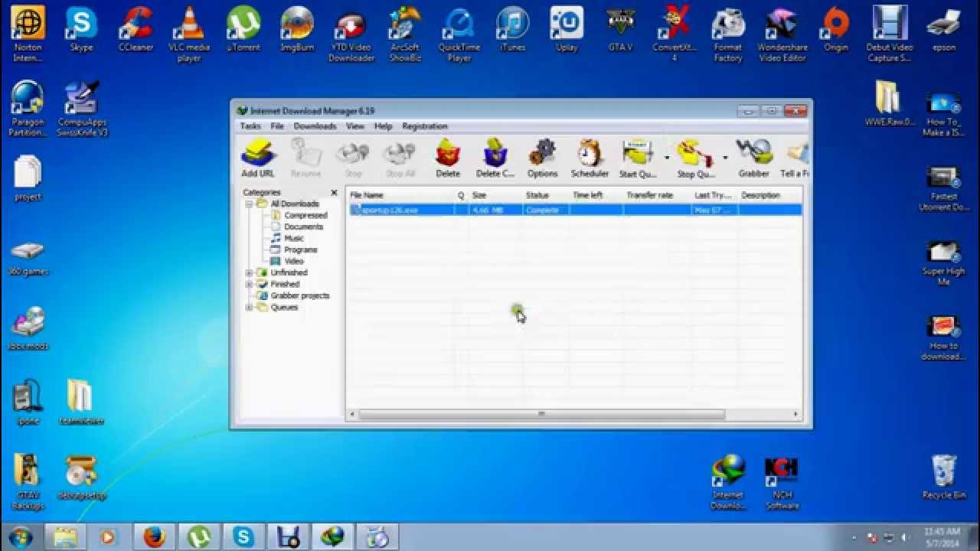This screenshot has height=551, width=980.
Task: Open the Scheduler toolbar icon
Action: [590, 158]
